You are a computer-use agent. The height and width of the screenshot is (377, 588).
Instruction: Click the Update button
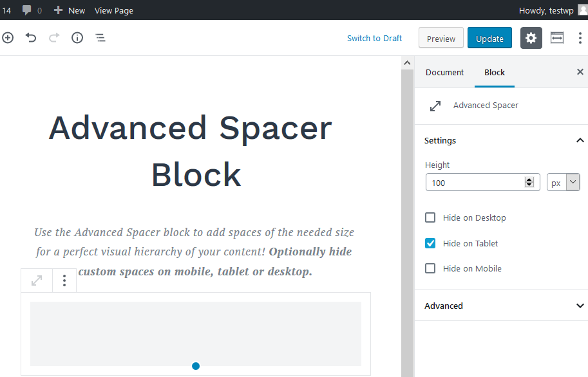click(x=489, y=39)
